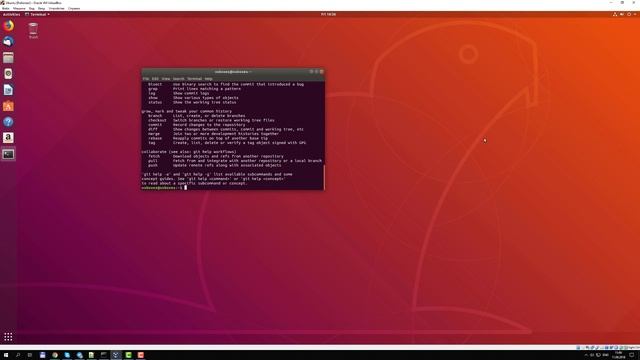
Task: Open the Windows Start button
Action: point(6,355)
